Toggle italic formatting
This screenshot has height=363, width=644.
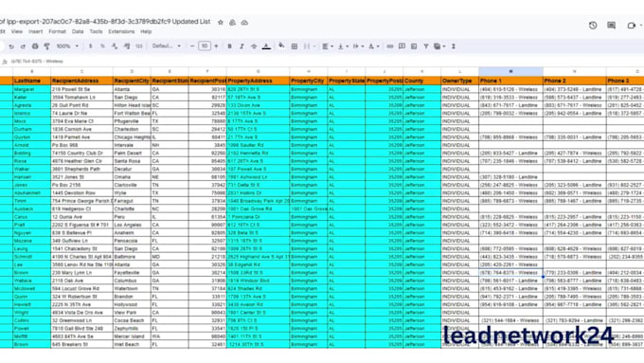point(241,46)
